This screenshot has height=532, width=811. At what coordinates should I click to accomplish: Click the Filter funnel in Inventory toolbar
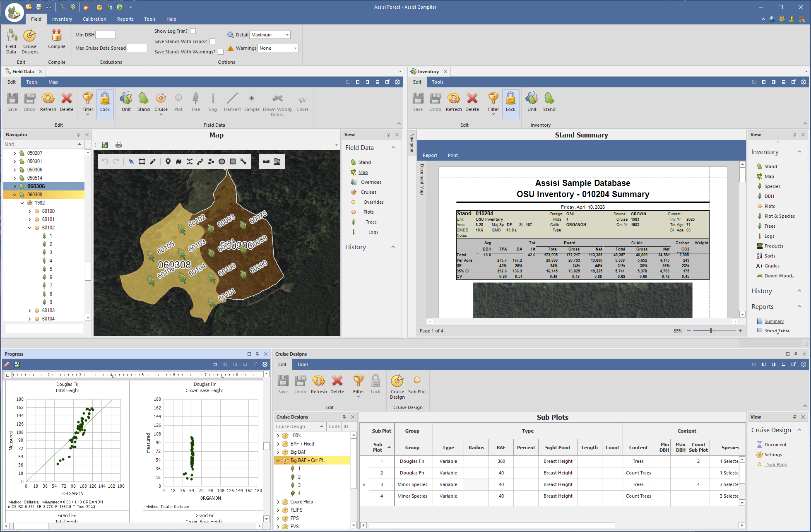[x=493, y=104]
